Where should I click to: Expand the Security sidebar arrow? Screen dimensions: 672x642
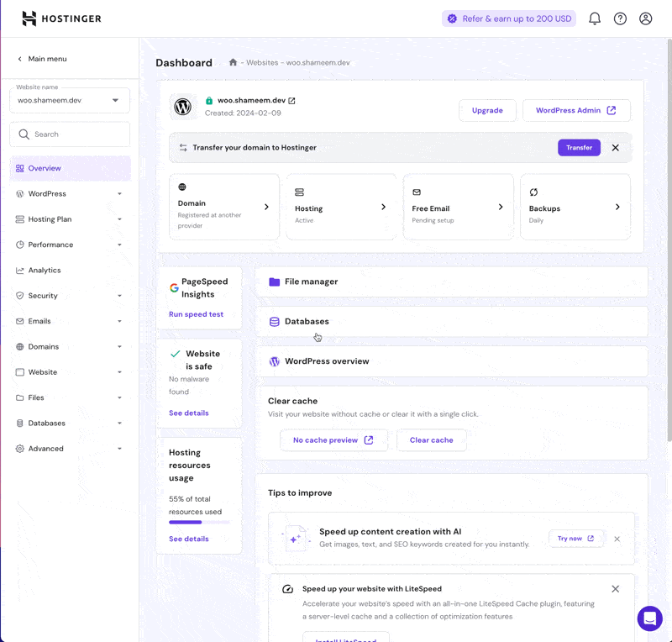pyautogui.click(x=119, y=296)
